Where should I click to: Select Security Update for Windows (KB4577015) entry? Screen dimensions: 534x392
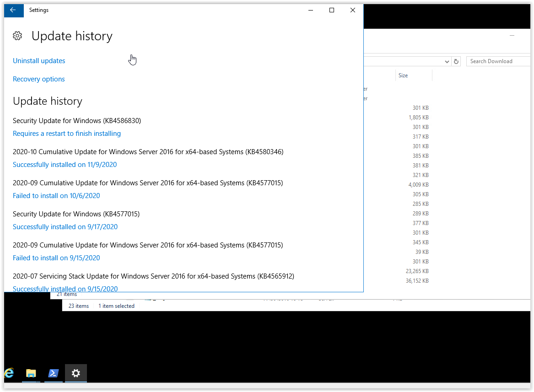click(x=76, y=214)
